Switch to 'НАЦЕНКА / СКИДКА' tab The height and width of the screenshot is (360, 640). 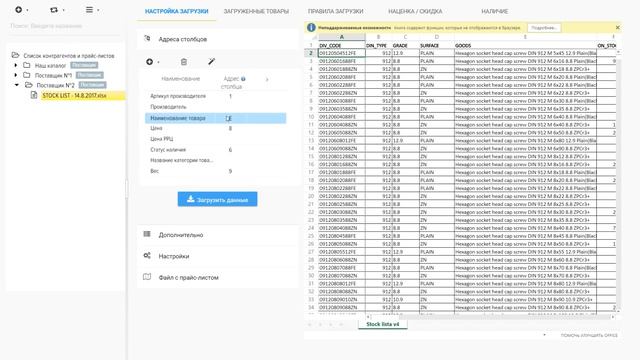[415, 11]
